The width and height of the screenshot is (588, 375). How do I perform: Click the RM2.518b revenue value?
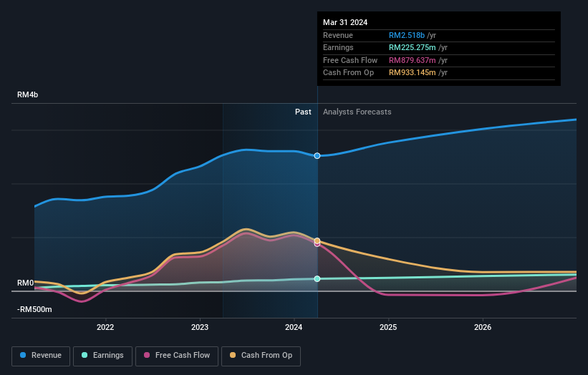pos(407,35)
